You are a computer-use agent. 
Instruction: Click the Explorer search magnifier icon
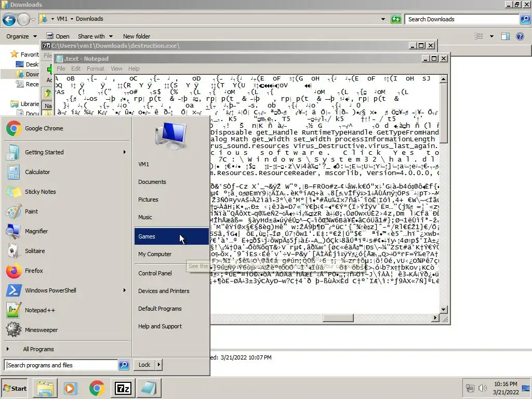coord(525,19)
